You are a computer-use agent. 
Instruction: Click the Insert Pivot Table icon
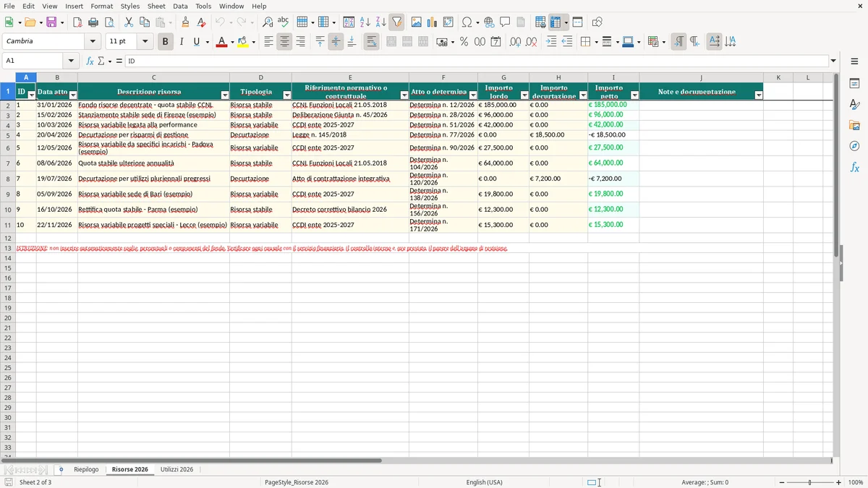tap(448, 22)
